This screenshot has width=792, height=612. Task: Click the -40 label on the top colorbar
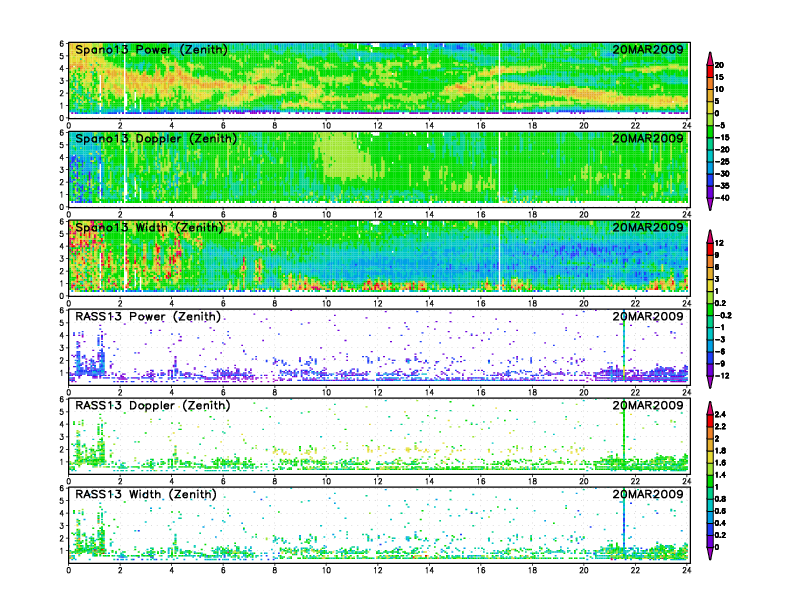coord(722,198)
